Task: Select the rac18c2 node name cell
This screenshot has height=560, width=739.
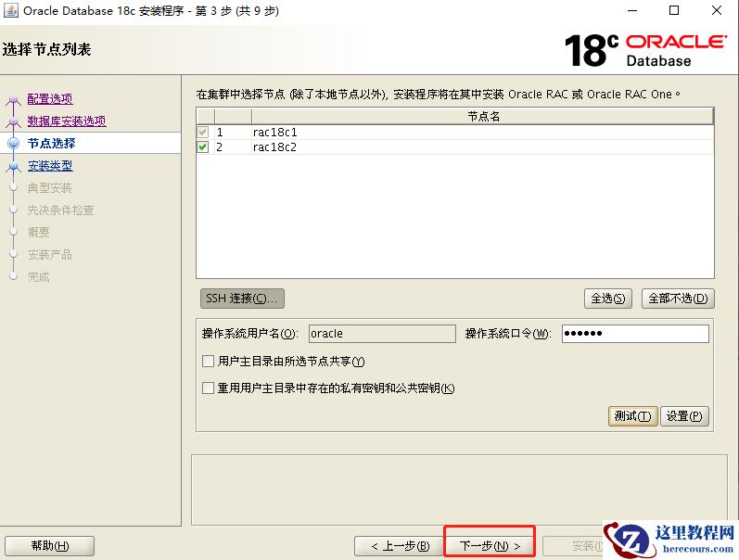Action: pyautogui.click(x=482, y=147)
